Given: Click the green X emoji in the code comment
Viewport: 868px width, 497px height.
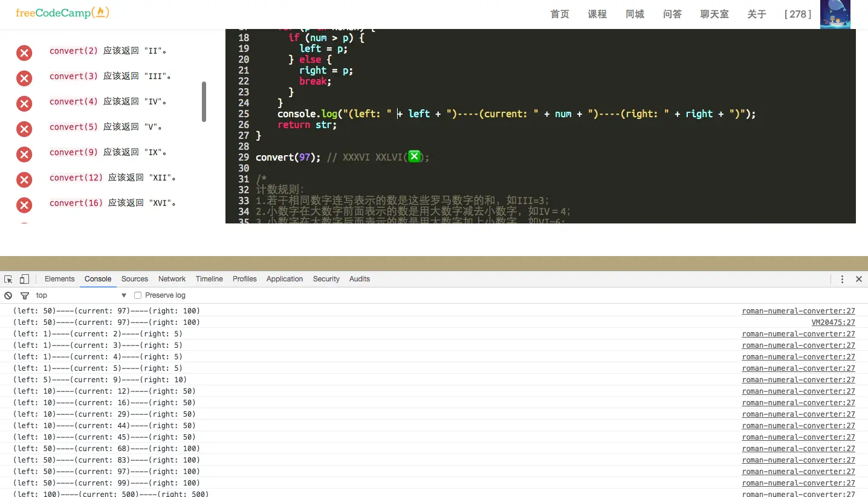Looking at the screenshot, I should click(414, 157).
